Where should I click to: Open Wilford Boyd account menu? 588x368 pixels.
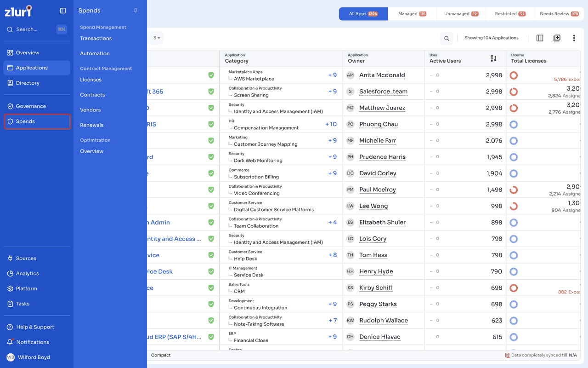(28, 357)
